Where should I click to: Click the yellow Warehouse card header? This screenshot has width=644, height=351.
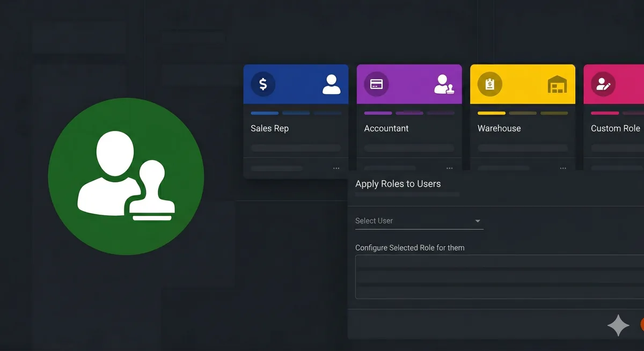tap(523, 84)
